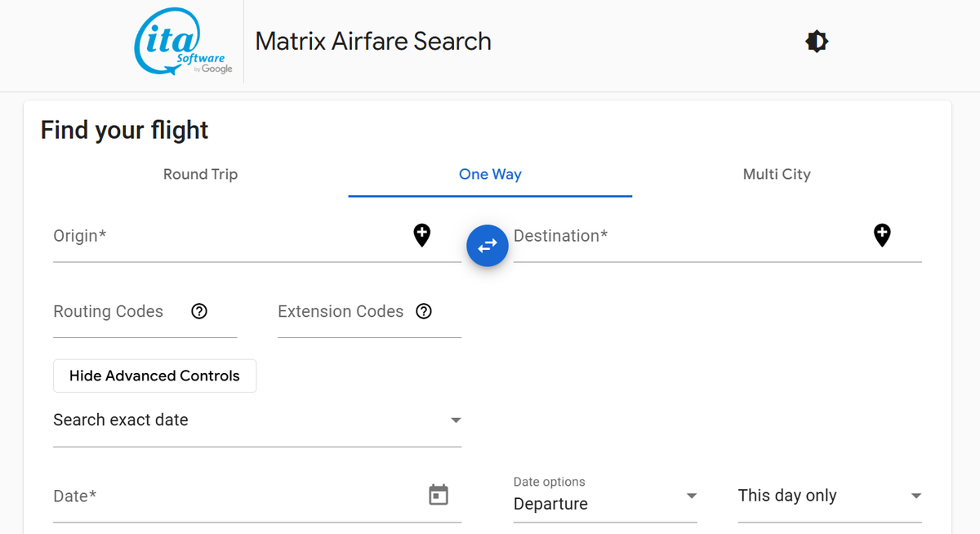This screenshot has height=534, width=980.
Task: Click the Extension Codes help icon
Action: (423, 311)
